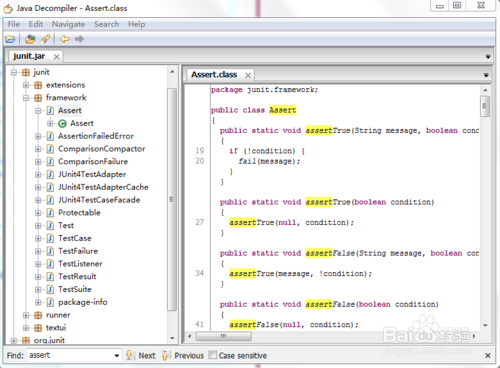Click the Find Next arrow icon
This screenshot has width=500, height=368.
[x=130, y=355]
